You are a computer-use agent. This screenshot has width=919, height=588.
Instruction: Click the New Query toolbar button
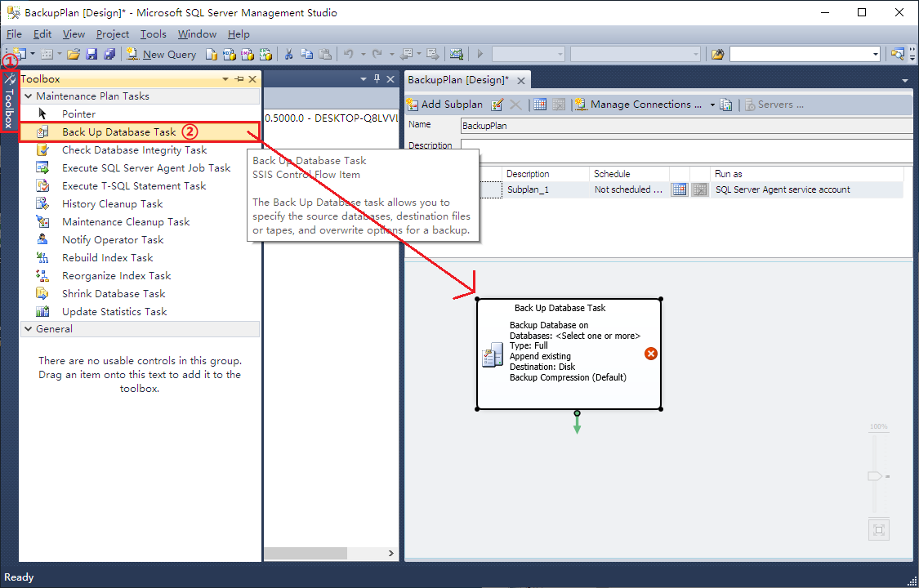(x=162, y=55)
